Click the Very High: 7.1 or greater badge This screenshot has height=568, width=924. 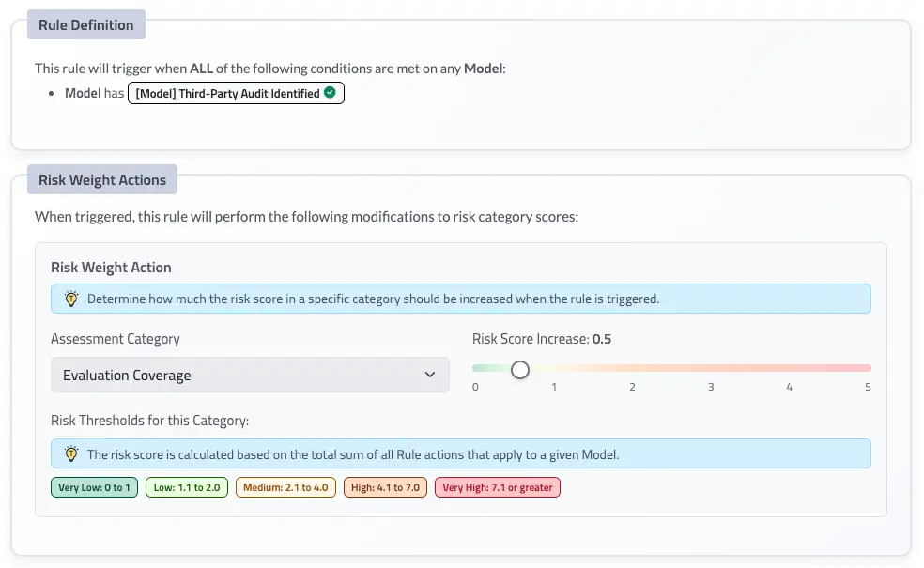point(498,487)
